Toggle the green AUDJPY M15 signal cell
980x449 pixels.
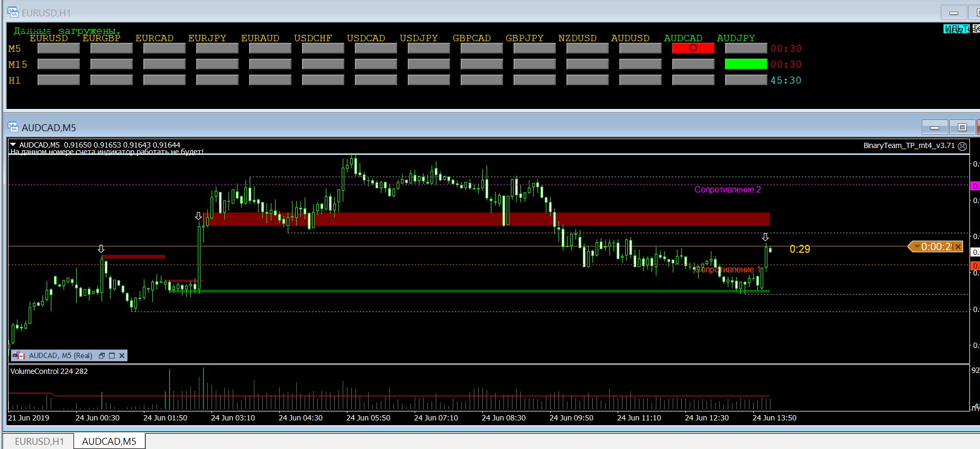pos(746,64)
